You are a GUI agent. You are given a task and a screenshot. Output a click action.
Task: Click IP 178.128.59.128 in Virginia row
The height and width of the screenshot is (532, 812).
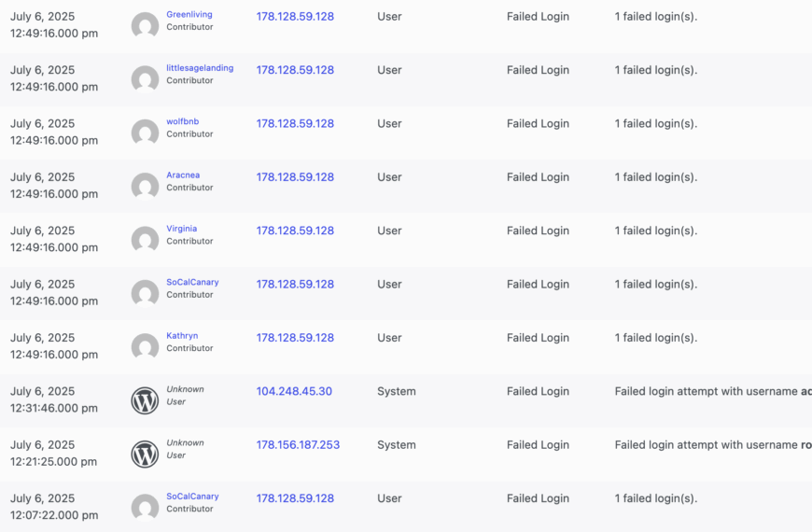coord(295,231)
